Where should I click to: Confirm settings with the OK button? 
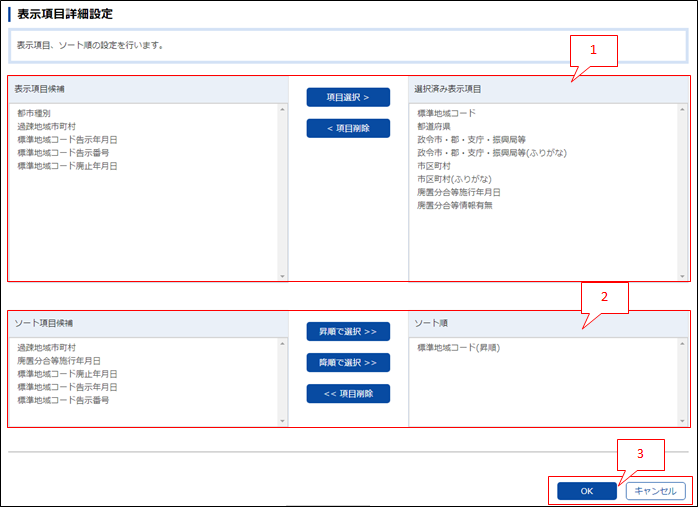tap(587, 491)
